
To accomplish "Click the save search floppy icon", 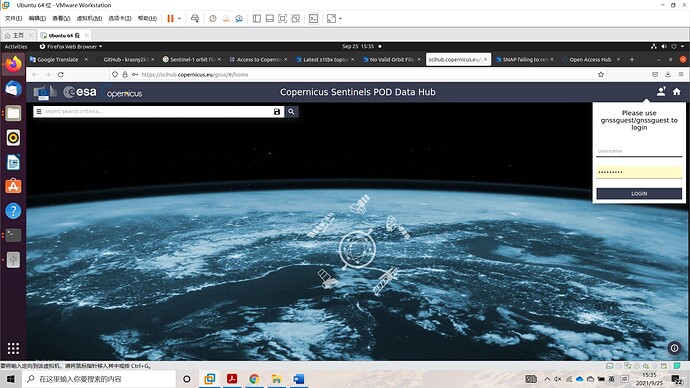I will point(277,112).
